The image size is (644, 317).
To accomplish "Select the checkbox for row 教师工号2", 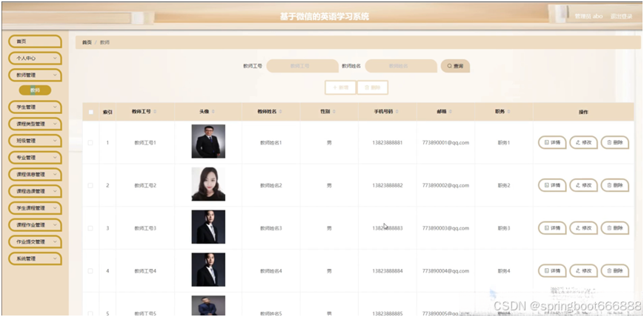I will point(90,185).
